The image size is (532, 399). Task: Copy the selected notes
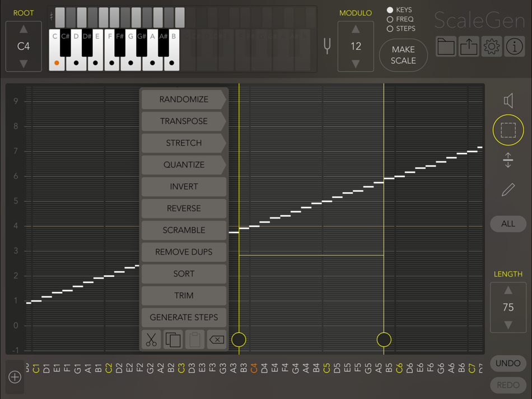tap(172, 340)
